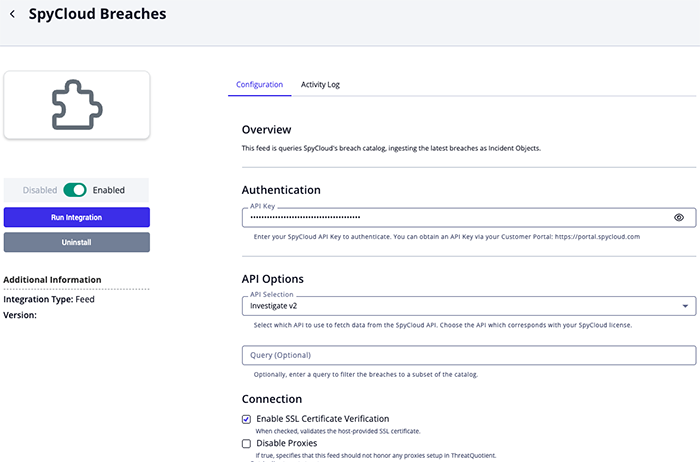Click the Version: label
Viewport: 700px width, 462px height.
point(20,315)
